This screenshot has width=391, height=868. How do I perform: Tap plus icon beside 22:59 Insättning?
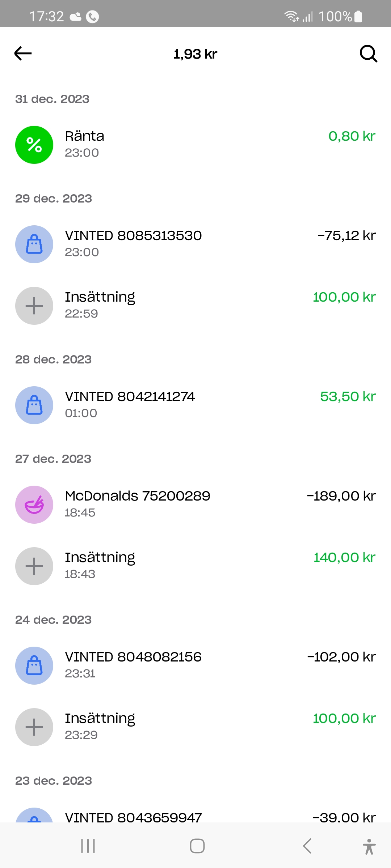(34, 306)
